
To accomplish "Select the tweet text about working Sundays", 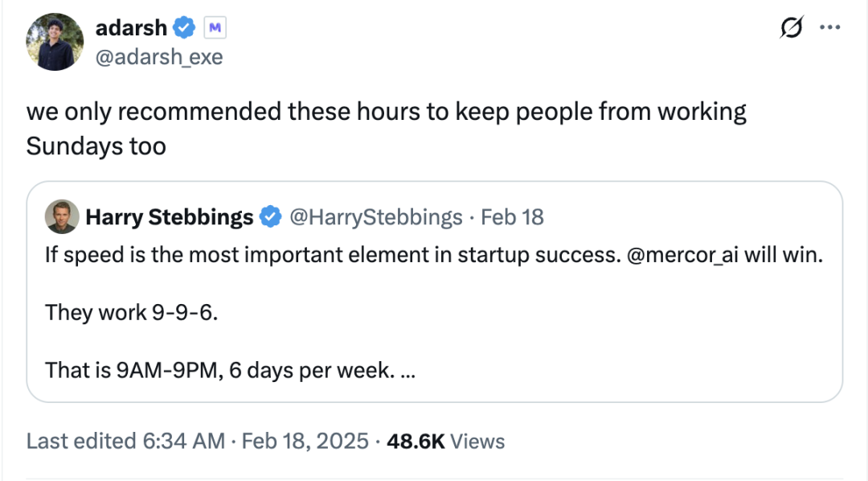I will coord(386,129).
